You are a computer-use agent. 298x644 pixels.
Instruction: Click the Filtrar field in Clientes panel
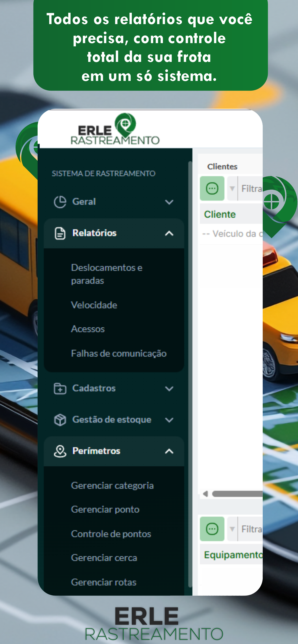(x=250, y=188)
